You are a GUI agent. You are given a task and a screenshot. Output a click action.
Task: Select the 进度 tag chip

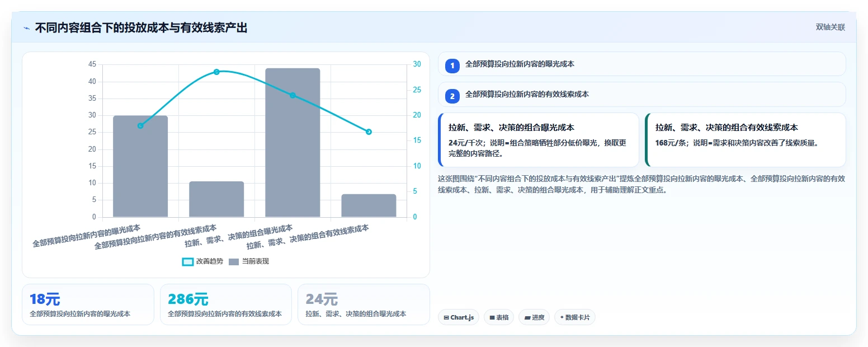(x=534, y=317)
